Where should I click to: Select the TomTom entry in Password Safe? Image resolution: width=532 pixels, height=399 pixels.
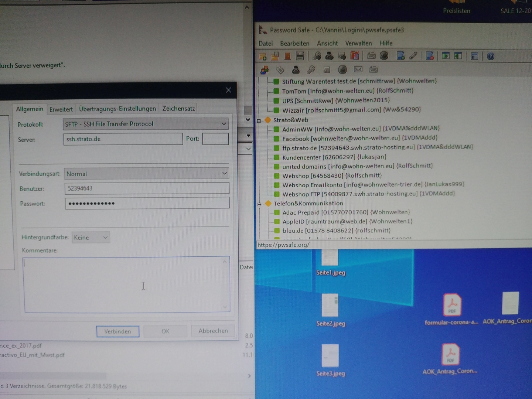[x=343, y=91]
